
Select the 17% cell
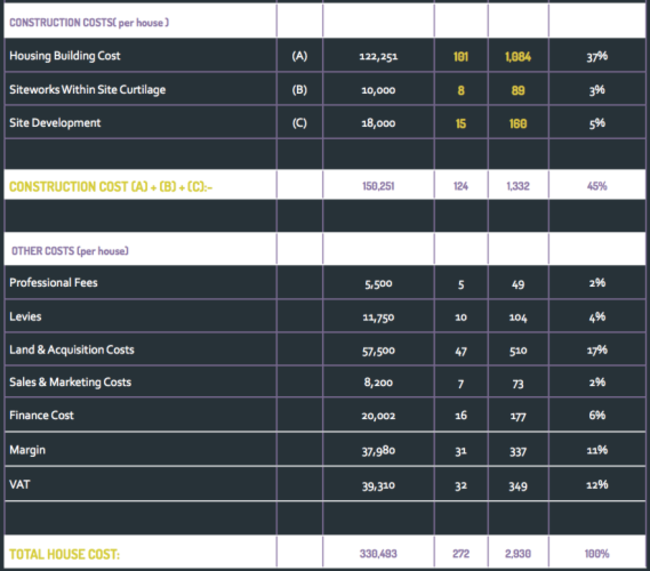click(597, 350)
